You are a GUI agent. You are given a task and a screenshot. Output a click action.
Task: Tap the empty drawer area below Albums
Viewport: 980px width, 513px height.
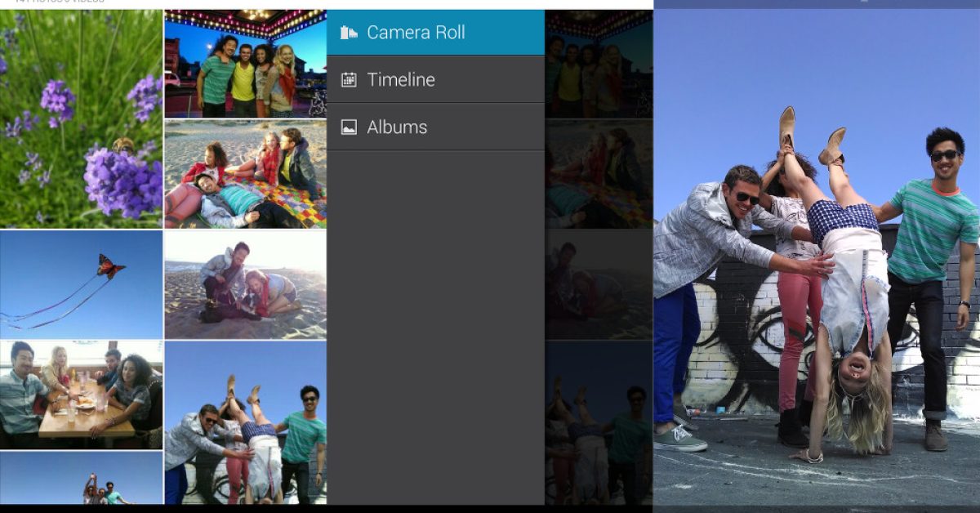tap(435, 327)
